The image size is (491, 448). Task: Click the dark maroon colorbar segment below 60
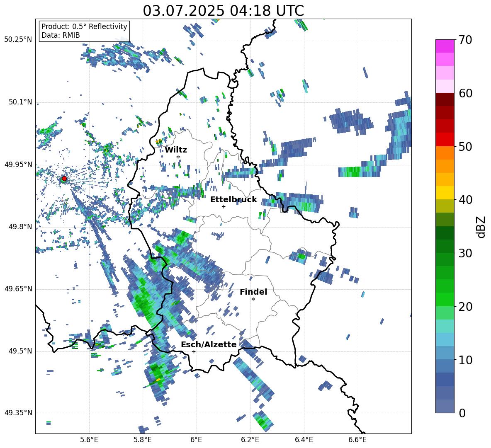[x=445, y=99]
